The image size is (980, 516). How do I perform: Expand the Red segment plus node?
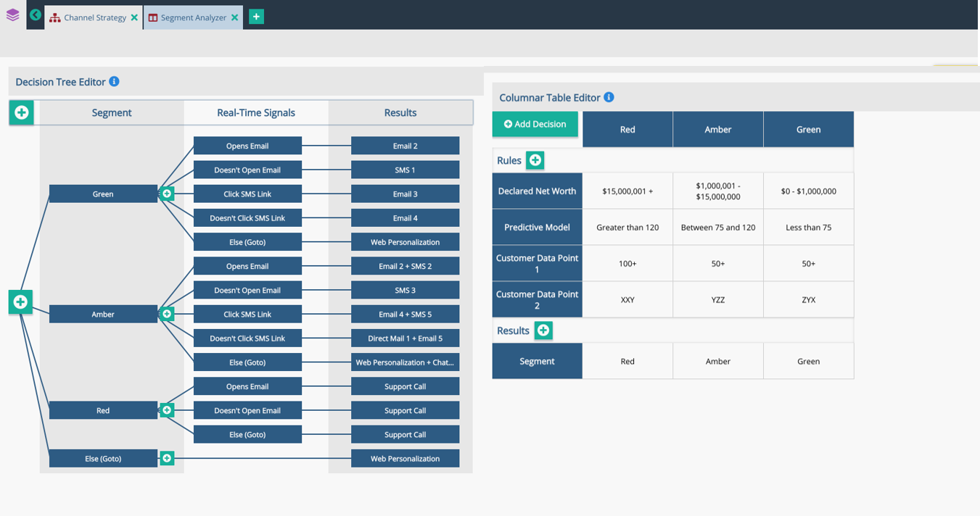click(167, 410)
